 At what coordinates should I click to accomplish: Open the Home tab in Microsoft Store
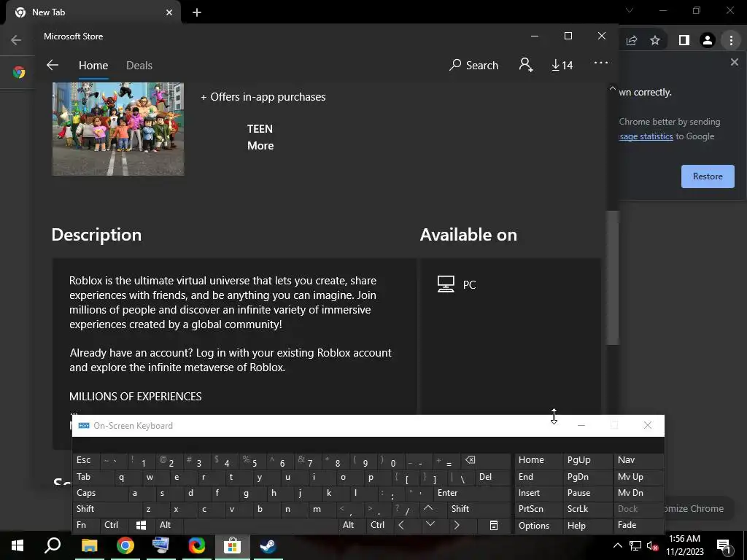93,65
